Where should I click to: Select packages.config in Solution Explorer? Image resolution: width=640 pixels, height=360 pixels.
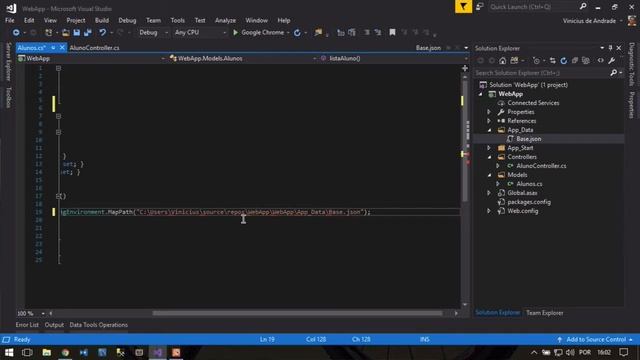pyautogui.click(x=529, y=202)
